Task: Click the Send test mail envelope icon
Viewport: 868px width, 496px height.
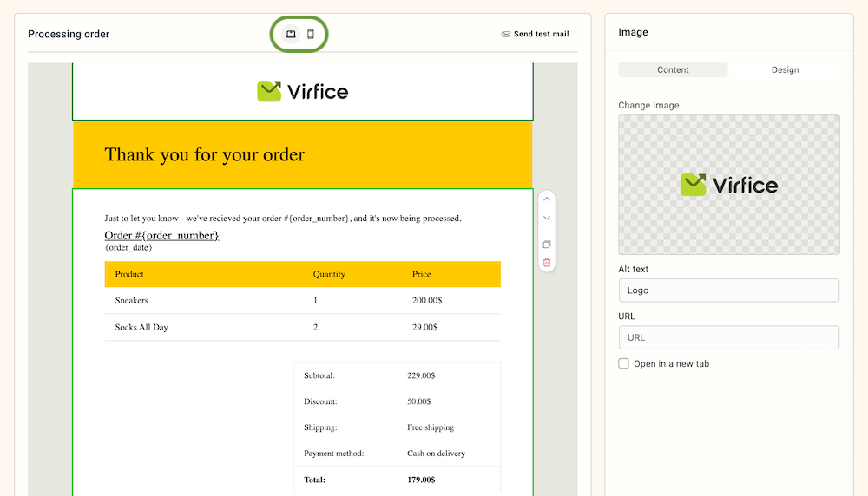Action: 505,34
